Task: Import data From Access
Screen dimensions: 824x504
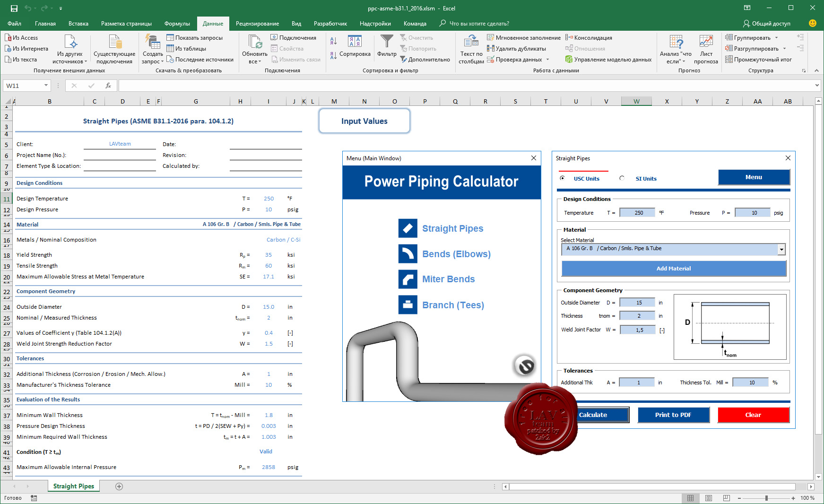Action: (x=22, y=38)
